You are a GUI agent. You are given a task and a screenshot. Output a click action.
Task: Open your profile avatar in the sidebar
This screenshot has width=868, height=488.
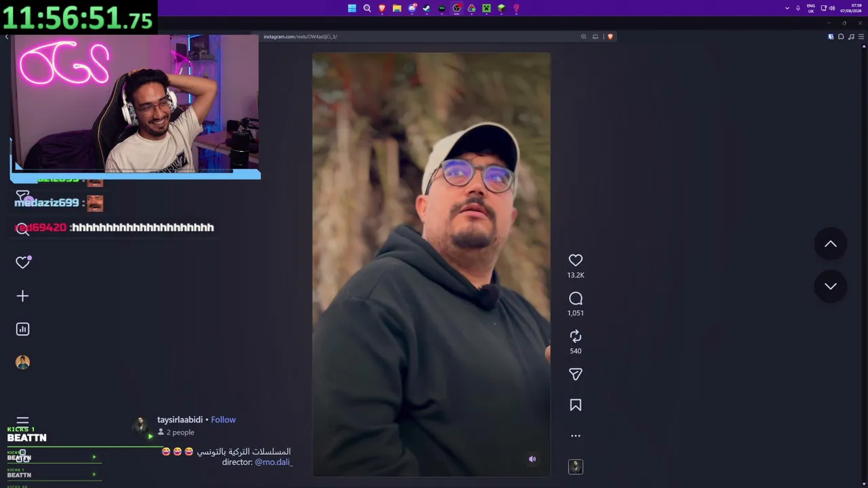[22, 363]
